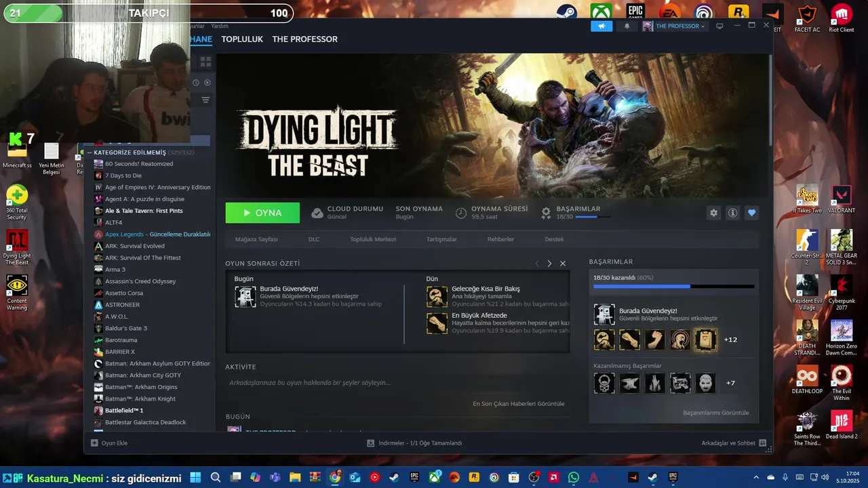This screenshot has width=868, height=488.
Task: Open Tartışmalar tab
Action: pyautogui.click(x=441, y=239)
